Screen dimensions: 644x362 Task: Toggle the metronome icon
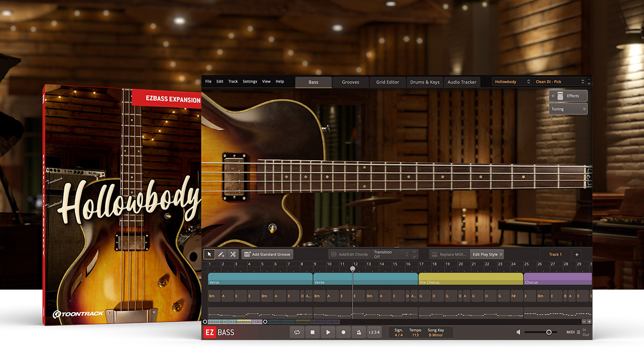pos(359,333)
